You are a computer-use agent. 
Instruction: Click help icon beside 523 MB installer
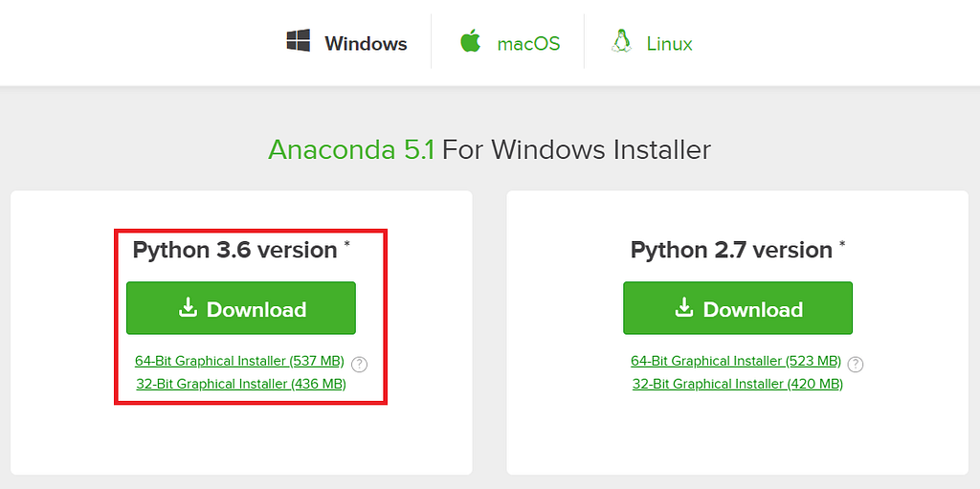click(x=856, y=364)
